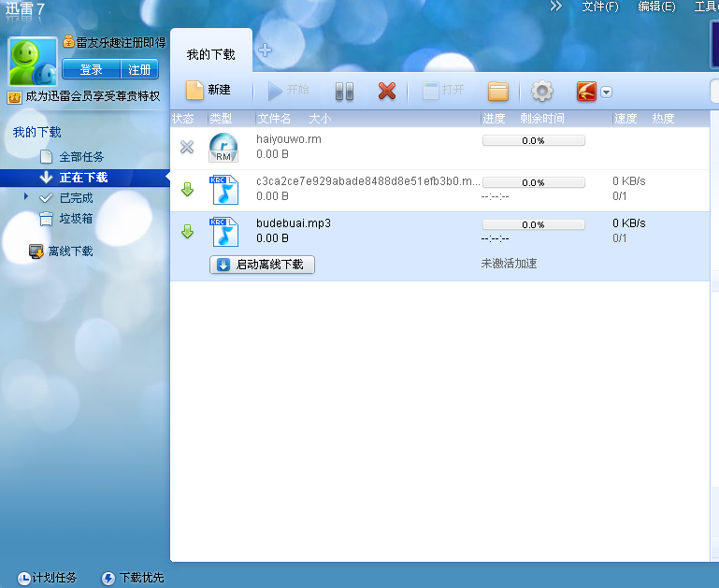Click the failed status X for haiyouwo.rm

[187, 147]
